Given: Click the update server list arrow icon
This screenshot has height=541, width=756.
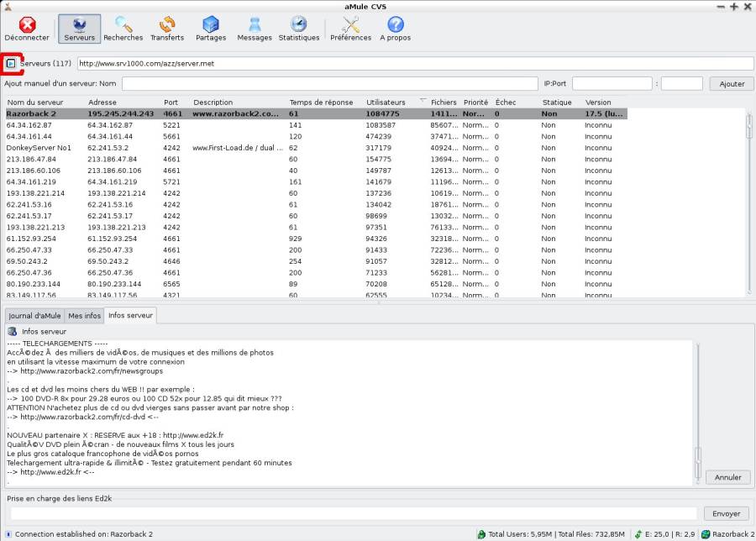Looking at the screenshot, I should click(x=11, y=63).
